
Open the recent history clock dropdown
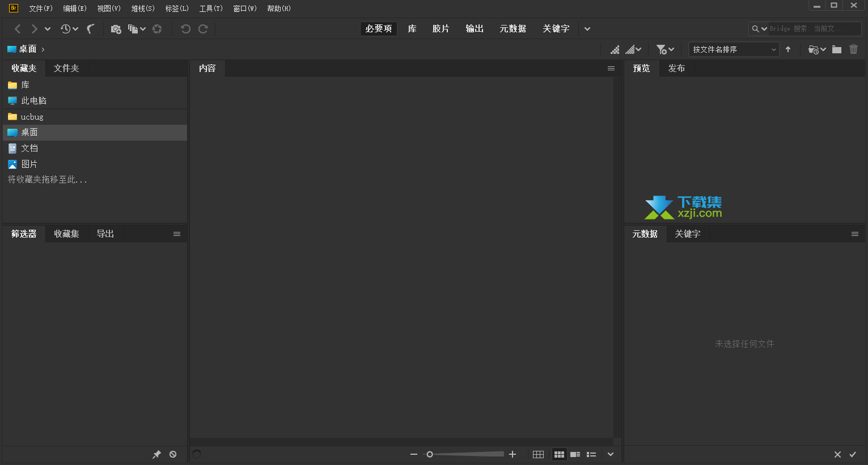tap(69, 29)
